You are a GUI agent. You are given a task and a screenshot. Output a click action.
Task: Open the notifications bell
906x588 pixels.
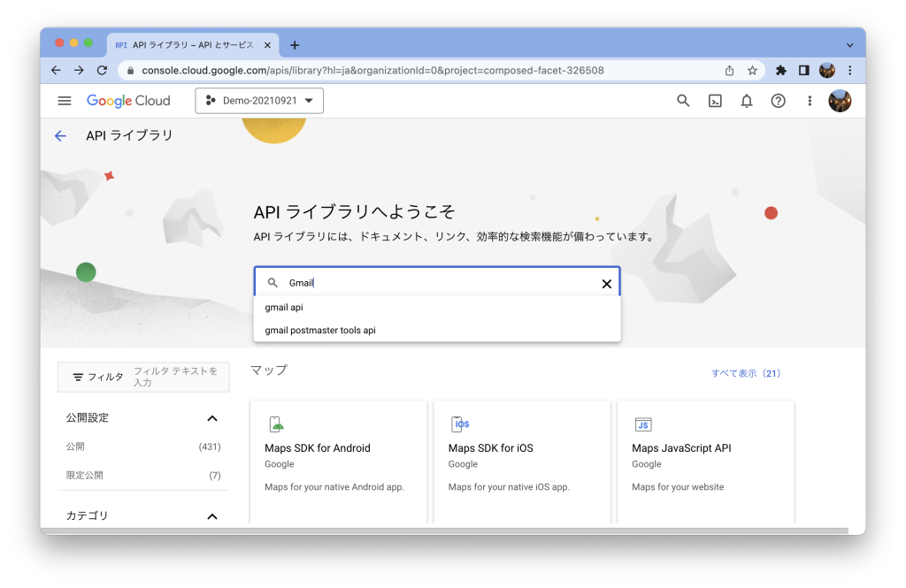[747, 101]
